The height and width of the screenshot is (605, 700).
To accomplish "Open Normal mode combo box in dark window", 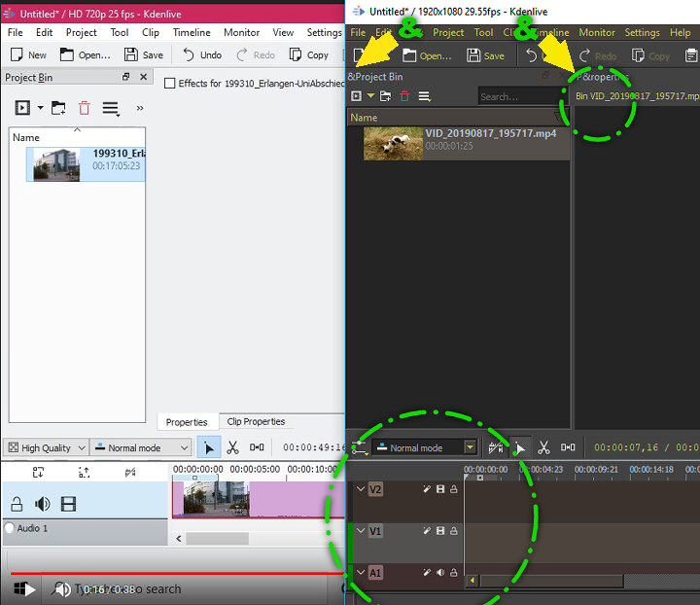I will tap(425, 447).
